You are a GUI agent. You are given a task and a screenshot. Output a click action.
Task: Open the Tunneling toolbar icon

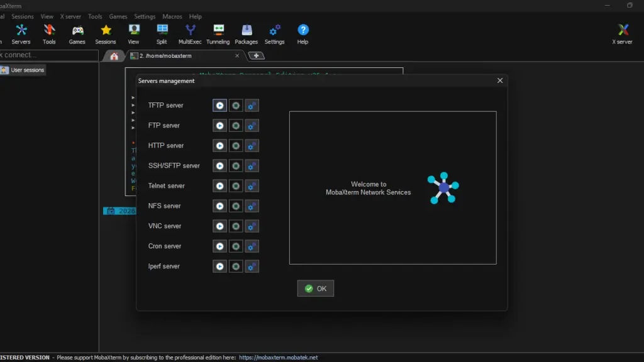218,34
